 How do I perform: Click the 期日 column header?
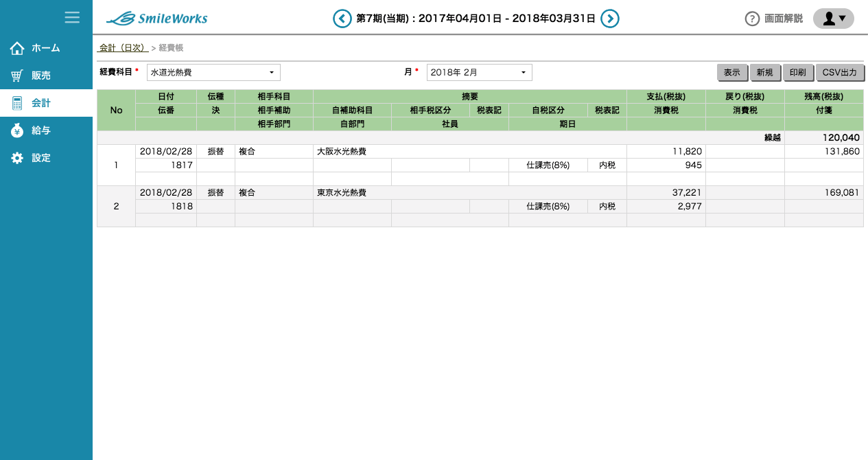click(567, 124)
